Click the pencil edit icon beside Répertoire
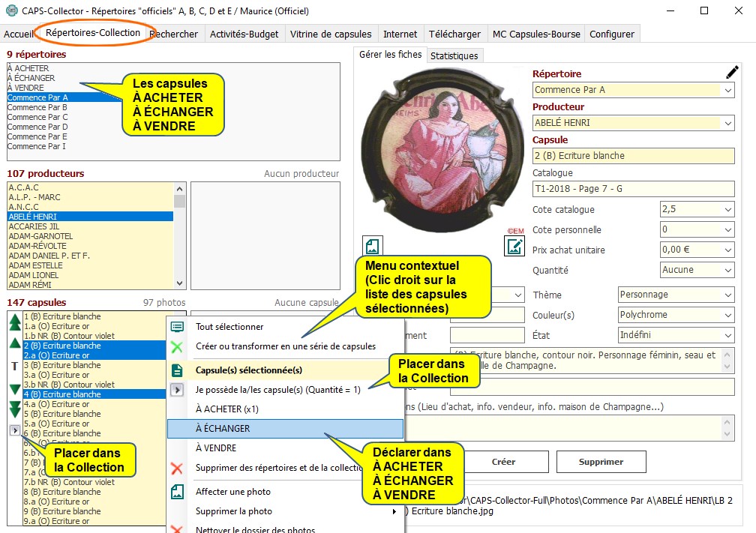756x533 pixels. [732, 72]
